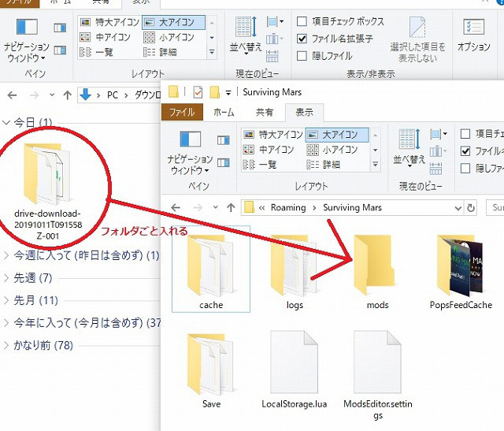Uncheck ファイル名拡張子 in the back window

(302, 39)
